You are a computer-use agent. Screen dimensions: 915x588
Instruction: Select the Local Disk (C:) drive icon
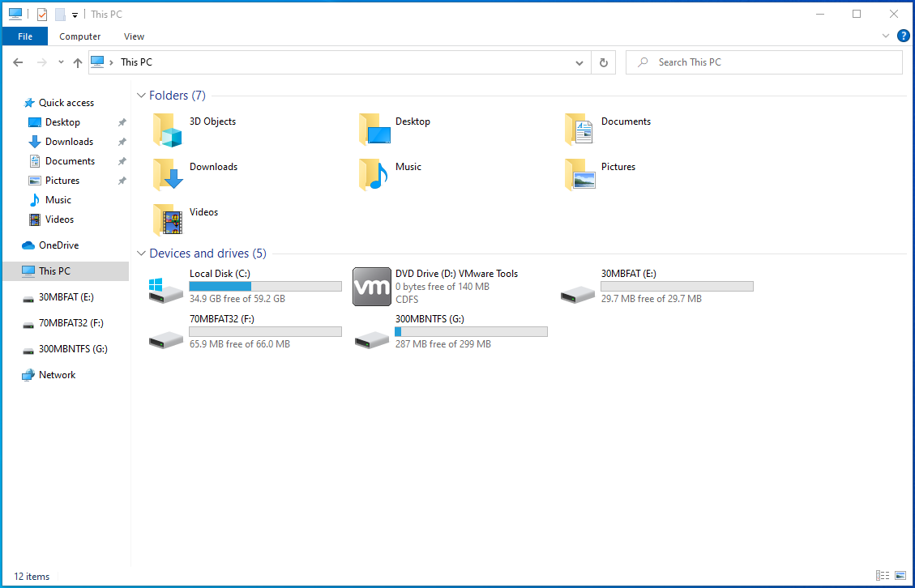[x=165, y=290]
